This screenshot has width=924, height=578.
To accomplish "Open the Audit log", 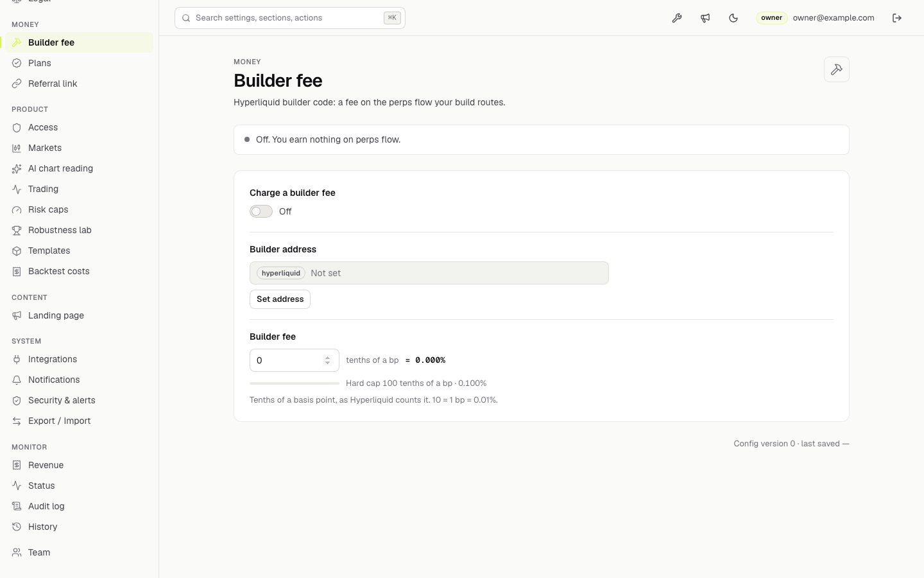I will (79, 506).
